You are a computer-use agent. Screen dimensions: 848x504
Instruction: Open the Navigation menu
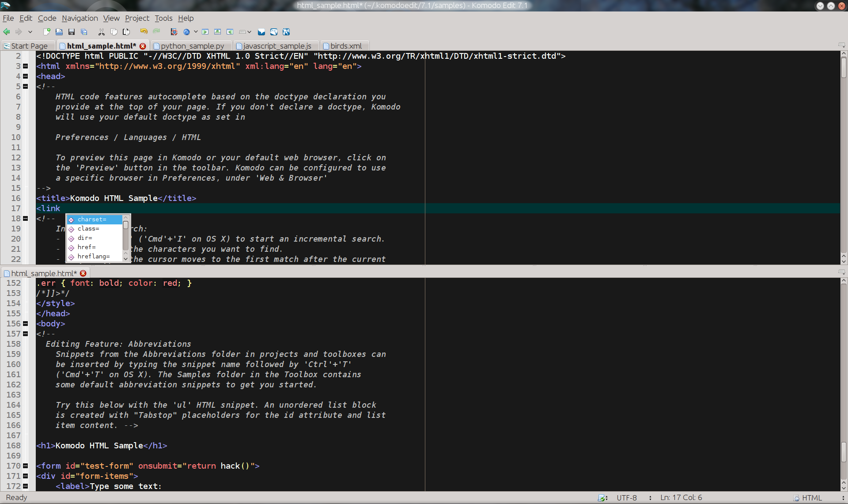(x=79, y=18)
